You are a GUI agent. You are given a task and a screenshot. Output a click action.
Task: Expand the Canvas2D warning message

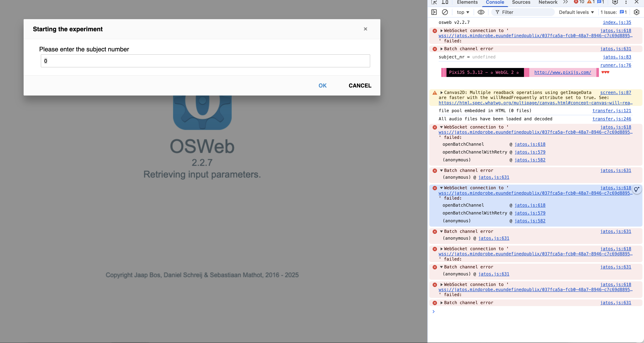coord(441,93)
